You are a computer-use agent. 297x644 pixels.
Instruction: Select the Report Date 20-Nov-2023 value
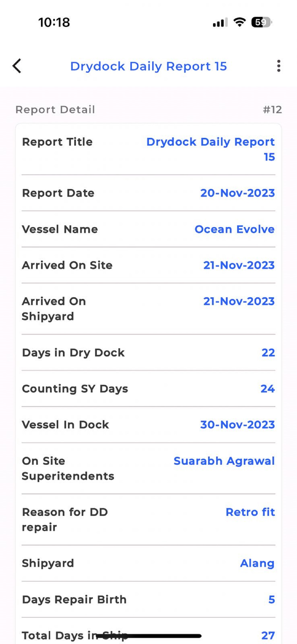(x=238, y=193)
